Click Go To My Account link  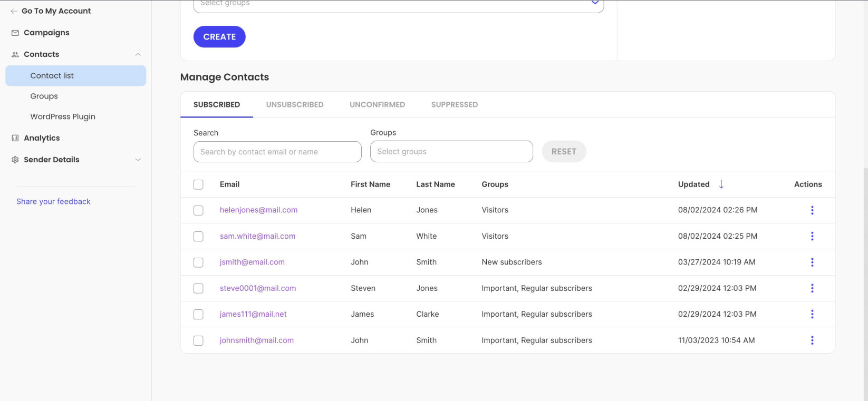56,11
